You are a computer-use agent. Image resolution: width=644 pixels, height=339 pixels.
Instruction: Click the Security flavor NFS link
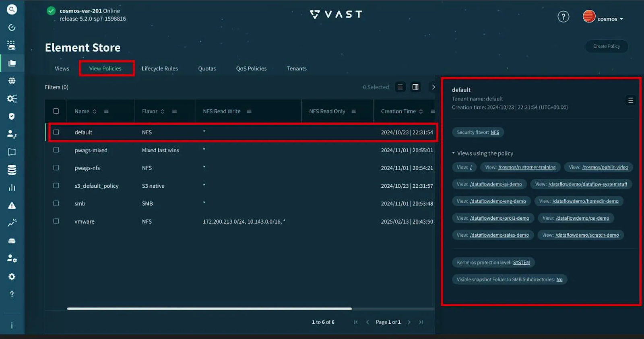[495, 132]
